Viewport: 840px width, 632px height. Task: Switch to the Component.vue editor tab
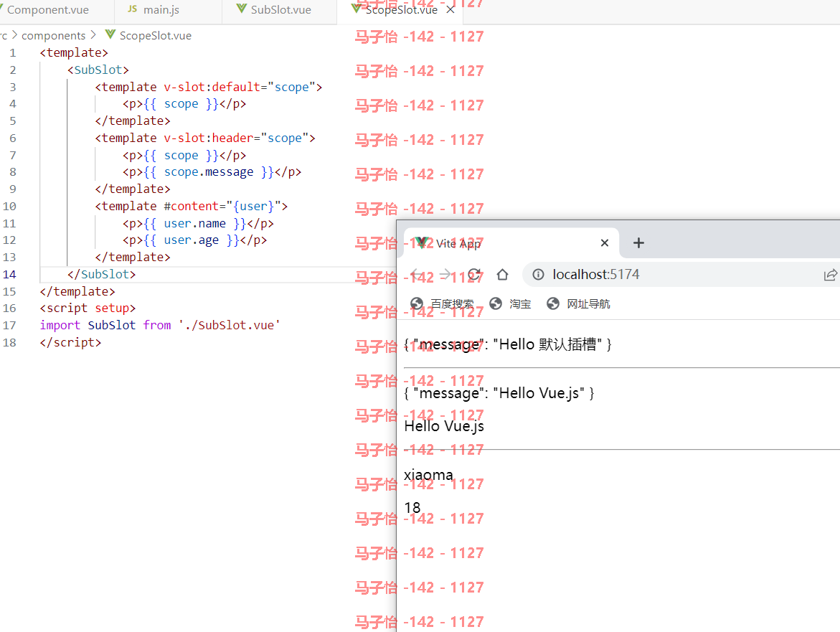coord(48,9)
